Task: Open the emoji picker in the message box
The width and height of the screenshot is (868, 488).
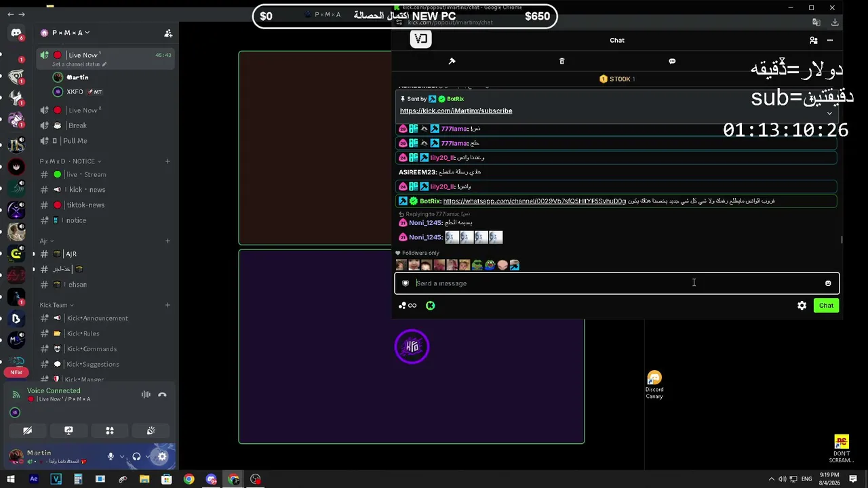Action: pos(828,283)
